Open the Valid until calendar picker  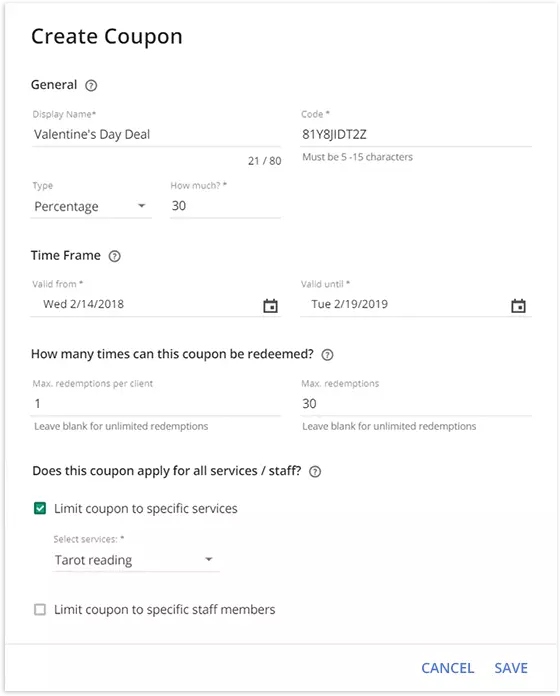click(x=518, y=306)
